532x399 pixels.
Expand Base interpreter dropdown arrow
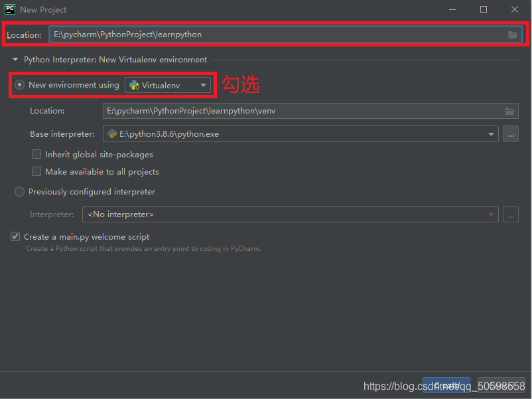click(491, 134)
